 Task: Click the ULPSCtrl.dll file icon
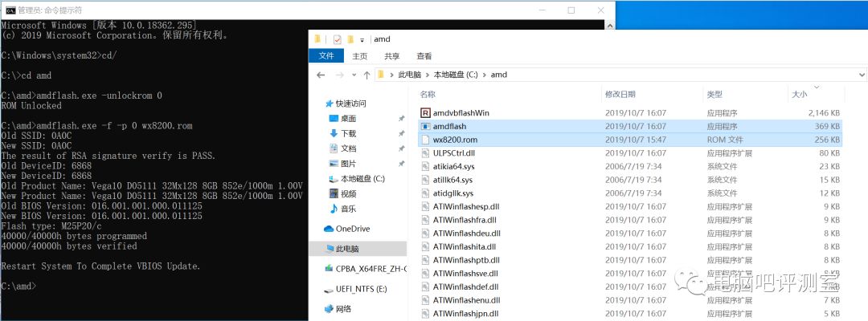[x=425, y=153]
